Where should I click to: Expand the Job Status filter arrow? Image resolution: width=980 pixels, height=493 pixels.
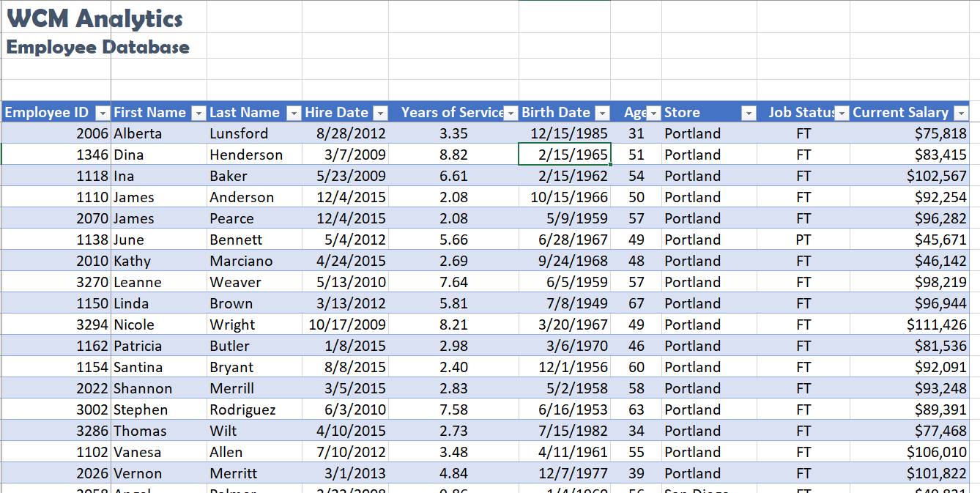click(842, 113)
